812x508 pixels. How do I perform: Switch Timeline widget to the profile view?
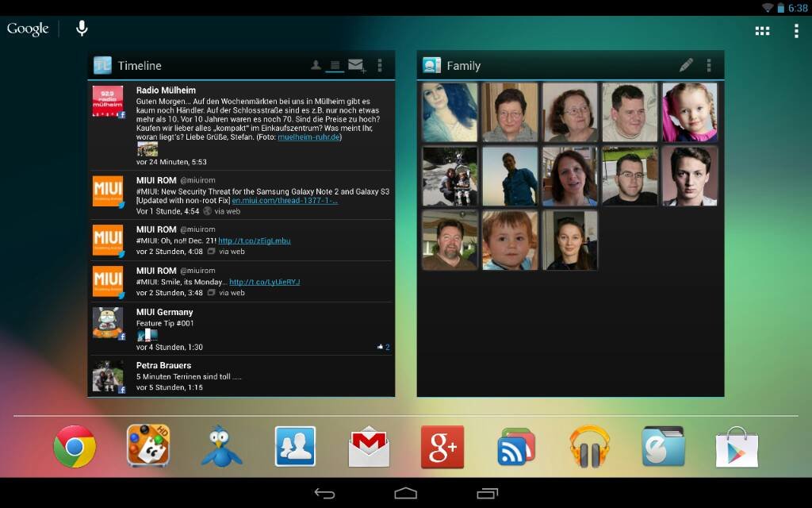[316, 65]
